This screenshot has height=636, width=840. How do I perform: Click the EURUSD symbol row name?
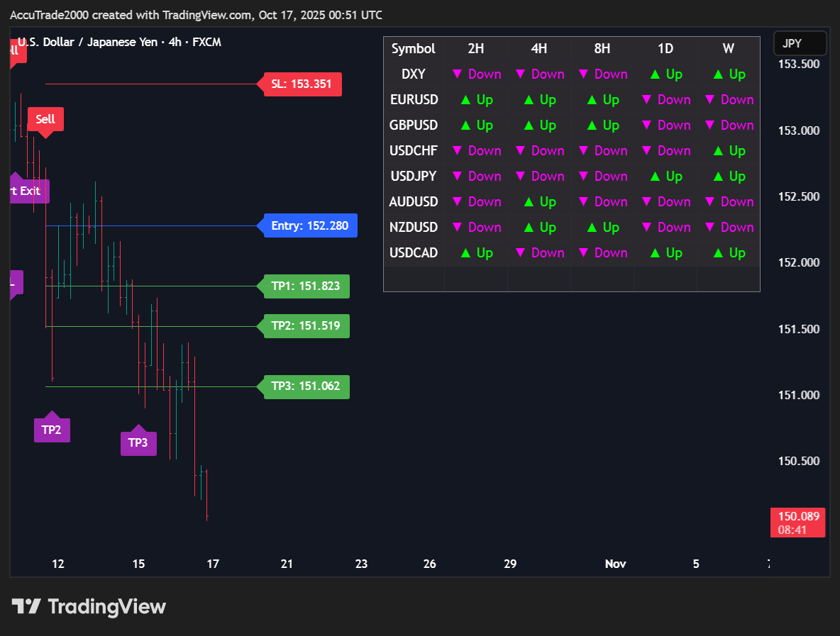(x=414, y=100)
